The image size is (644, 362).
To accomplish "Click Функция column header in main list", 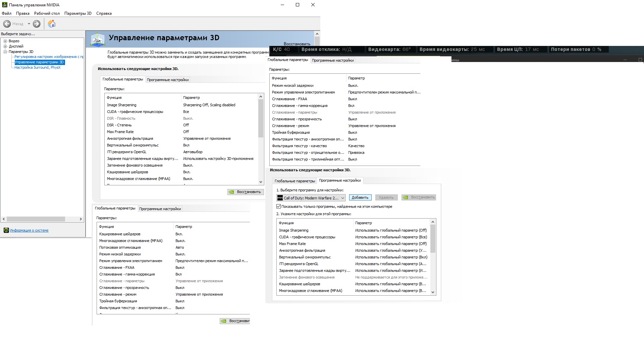I will (143, 98).
